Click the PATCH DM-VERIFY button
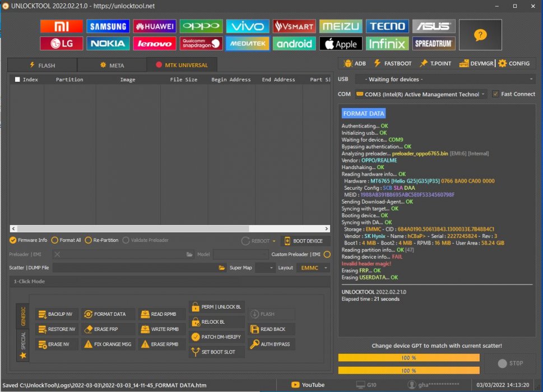543x392 pixels. coord(217,337)
